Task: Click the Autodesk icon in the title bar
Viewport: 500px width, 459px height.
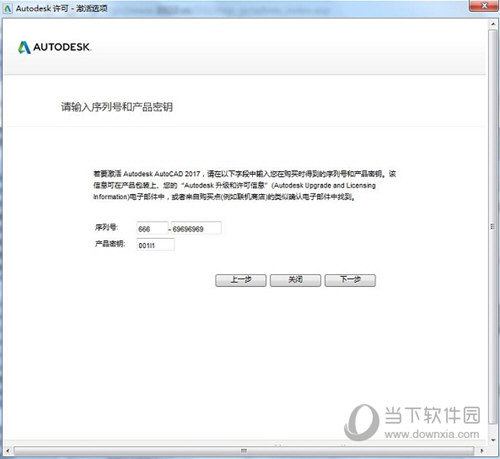Action: [7, 8]
